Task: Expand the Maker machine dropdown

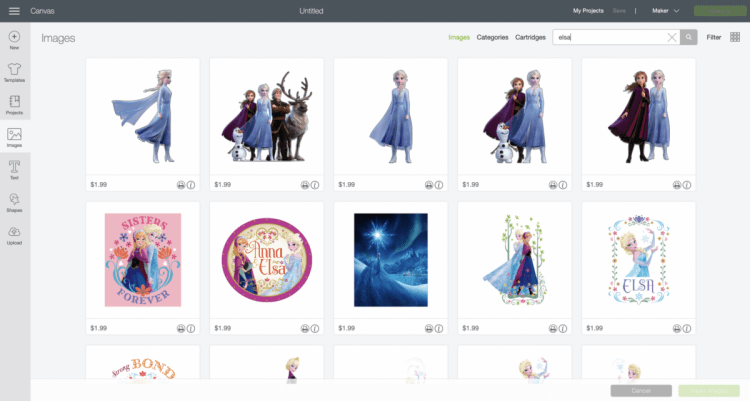Action: [x=665, y=11]
